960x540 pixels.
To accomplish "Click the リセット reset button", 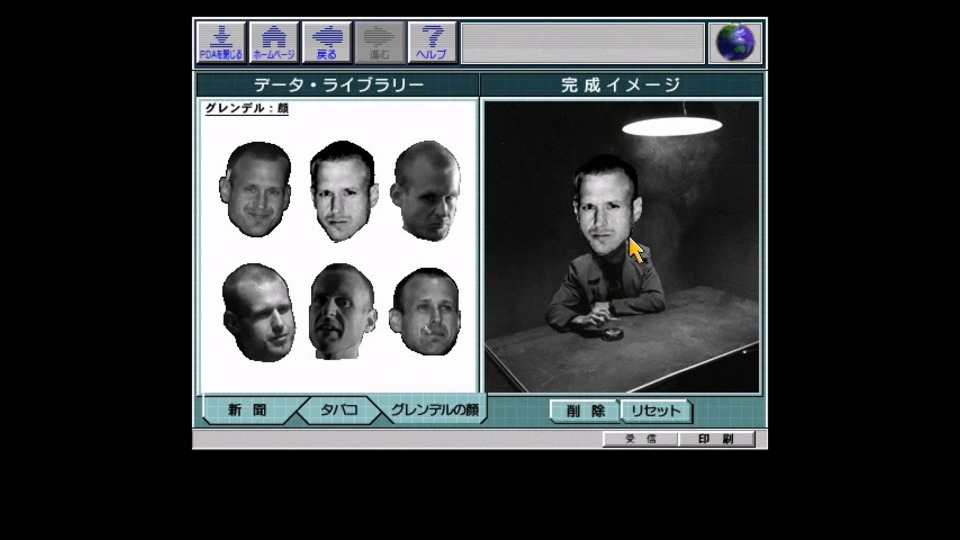I will click(656, 411).
